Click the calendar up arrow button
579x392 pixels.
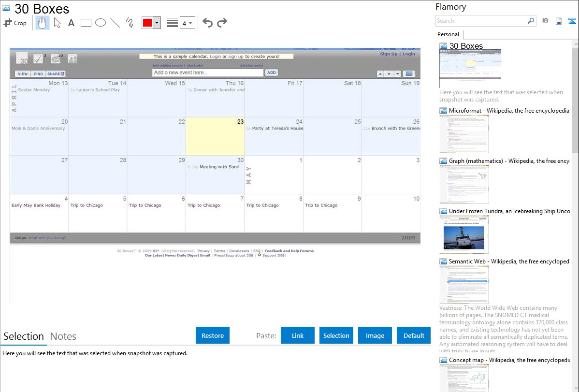point(380,74)
